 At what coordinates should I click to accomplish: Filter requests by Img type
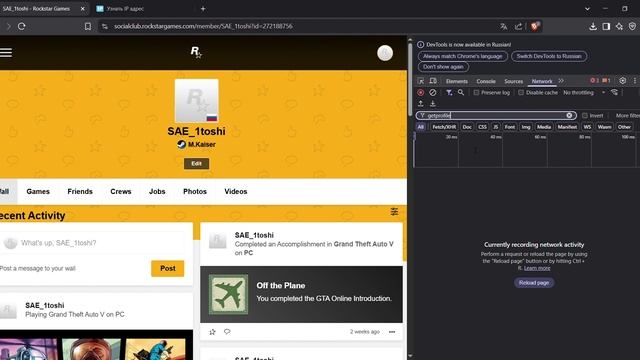point(526,127)
